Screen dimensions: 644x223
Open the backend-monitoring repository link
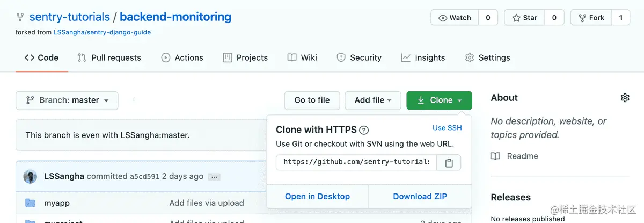pos(175,17)
